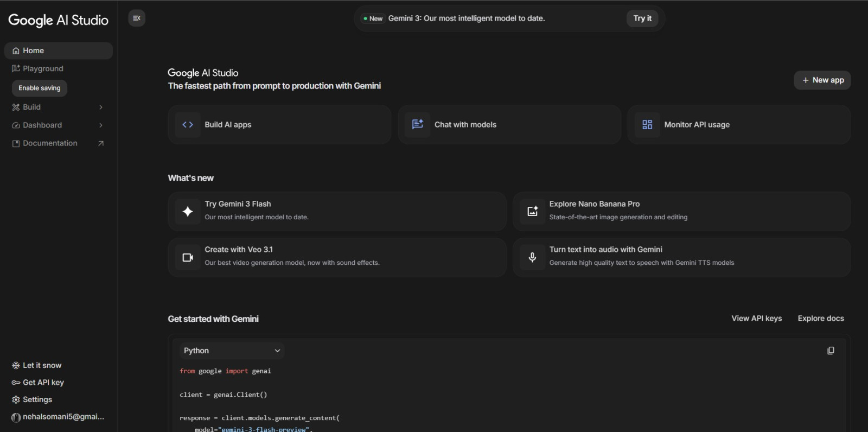Click Get API key in the sidebar
868x432 pixels.
[43, 382]
